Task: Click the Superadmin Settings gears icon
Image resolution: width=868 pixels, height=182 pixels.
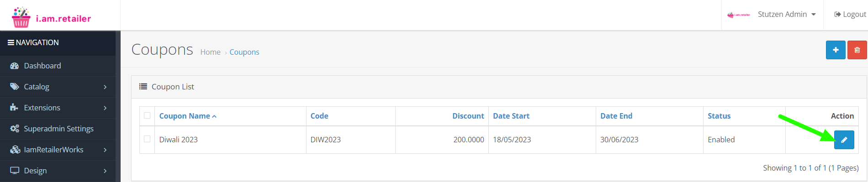Action: coord(15,129)
